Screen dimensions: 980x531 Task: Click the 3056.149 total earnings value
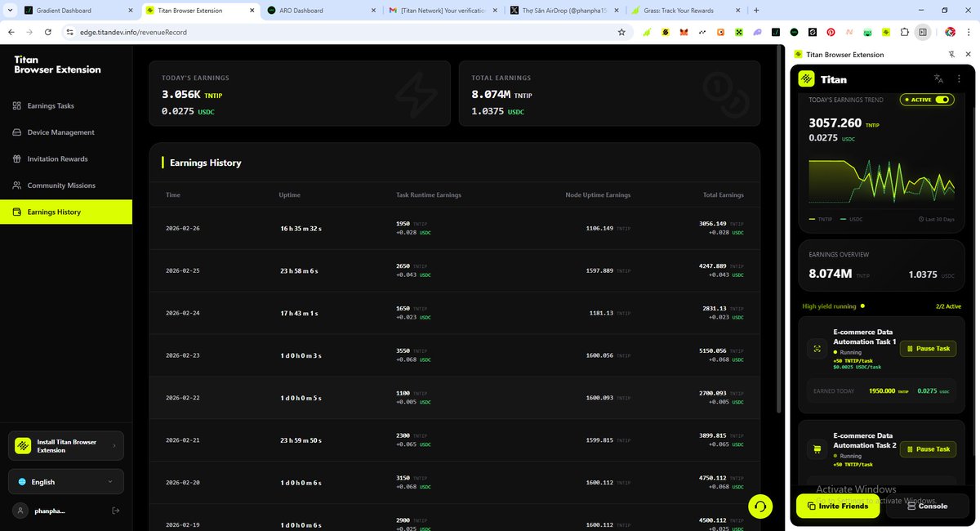click(x=713, y=223)
